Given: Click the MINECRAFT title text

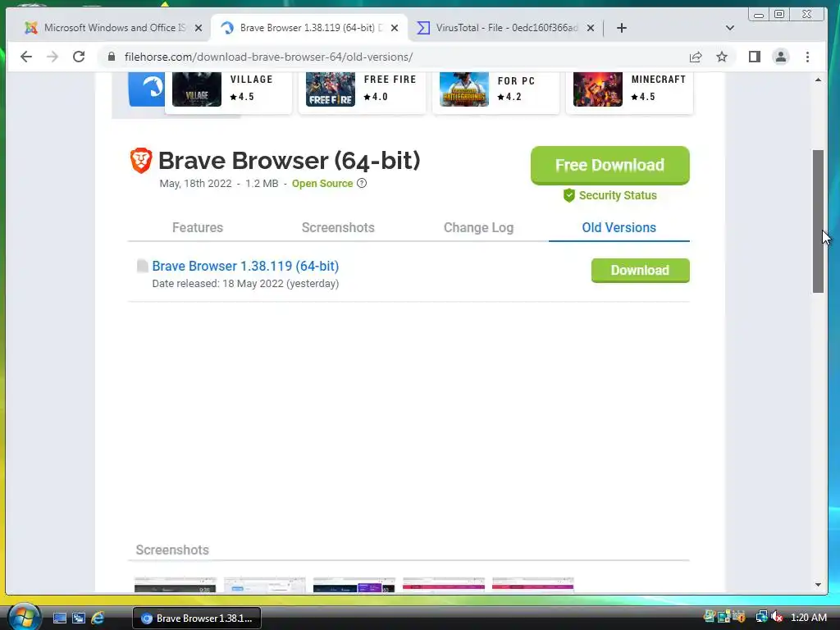Looking at the screenshot, I should [x=659, y=80].
